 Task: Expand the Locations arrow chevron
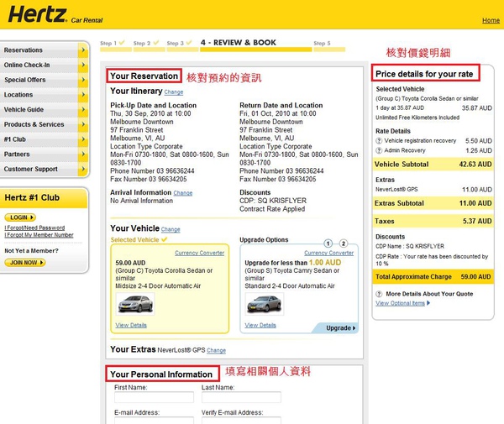(83, 95)
